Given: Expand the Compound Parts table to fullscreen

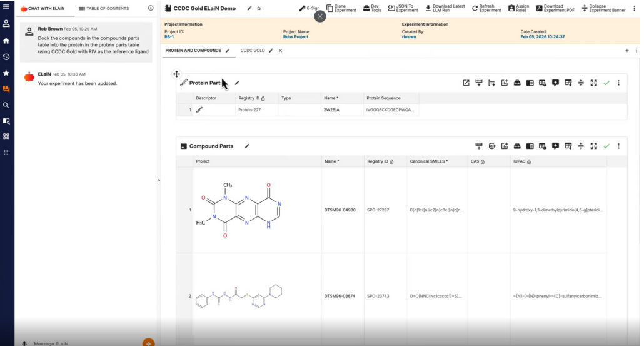Looking at the screenshot, I should pyautogui.click(x=593, y=146).
